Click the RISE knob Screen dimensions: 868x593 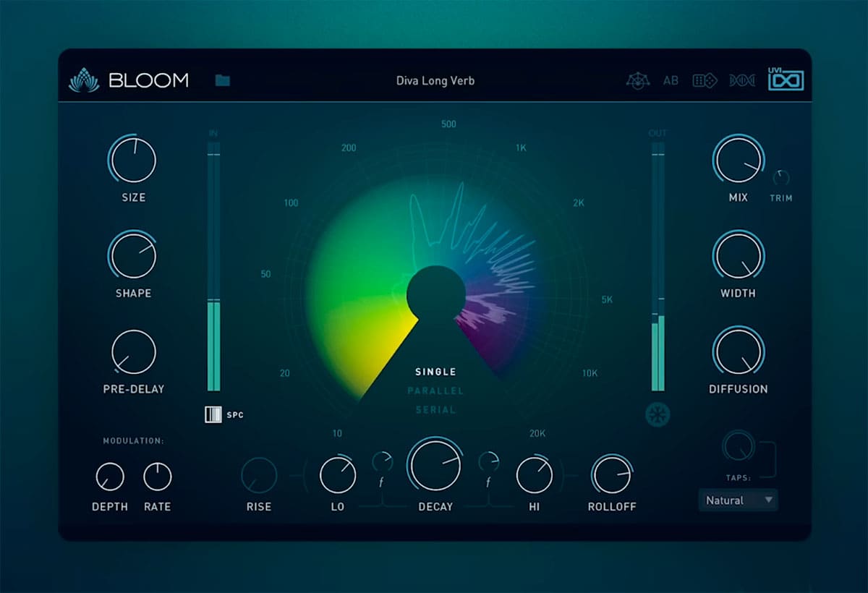point(259,475)
